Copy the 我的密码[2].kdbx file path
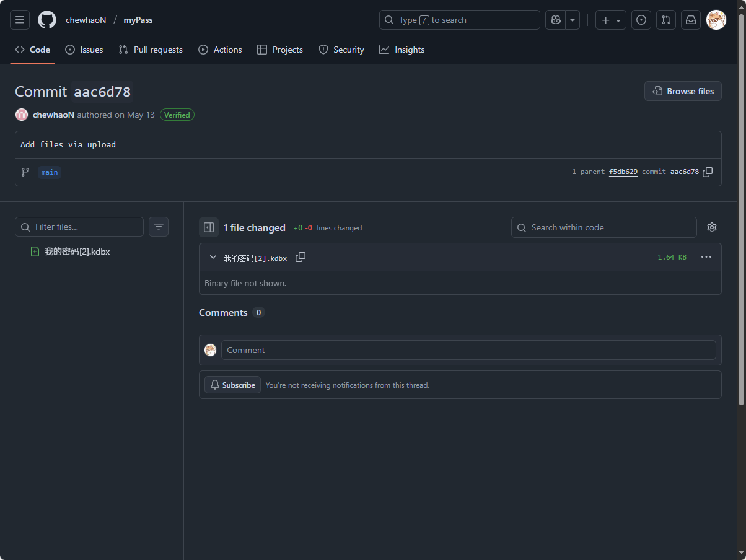The height and width of the screenshot is (560, 746). (x=301, y=257)
